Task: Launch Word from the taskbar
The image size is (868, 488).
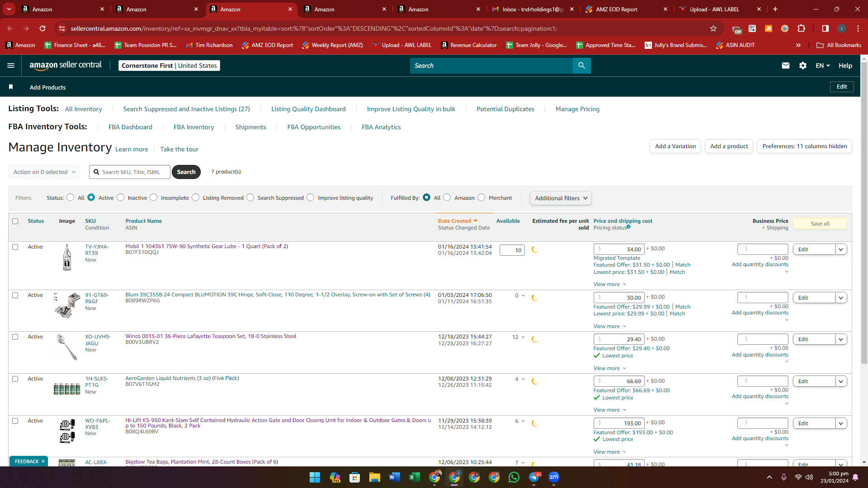Action: click(x=394, y=477)
